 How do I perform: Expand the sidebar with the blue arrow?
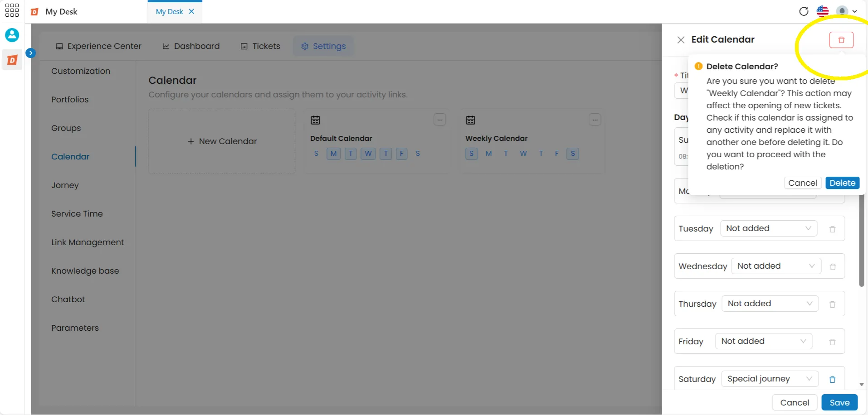click(x=30, y=53)
